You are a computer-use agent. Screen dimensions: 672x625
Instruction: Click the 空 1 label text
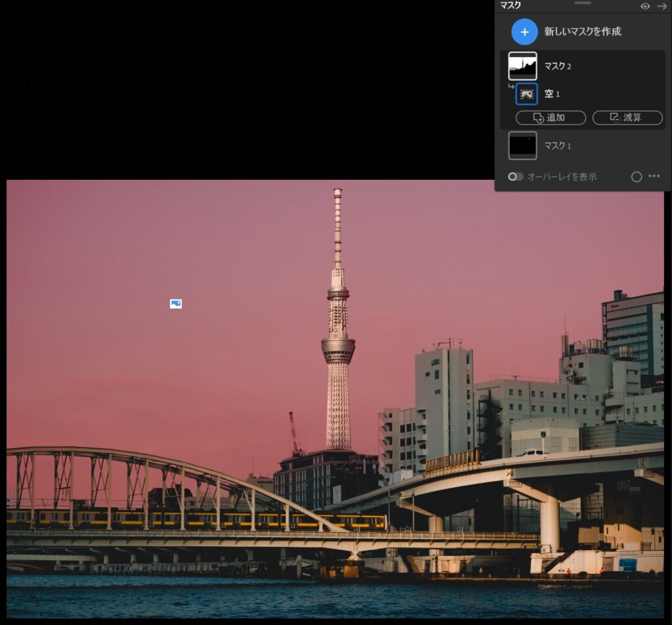point(552,94)
